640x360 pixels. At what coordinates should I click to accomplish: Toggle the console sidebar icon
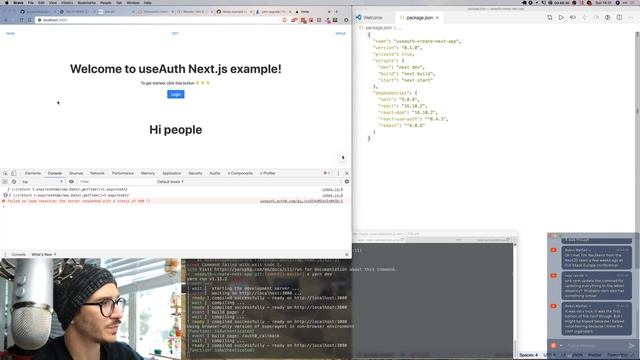[x=5, y=182]
